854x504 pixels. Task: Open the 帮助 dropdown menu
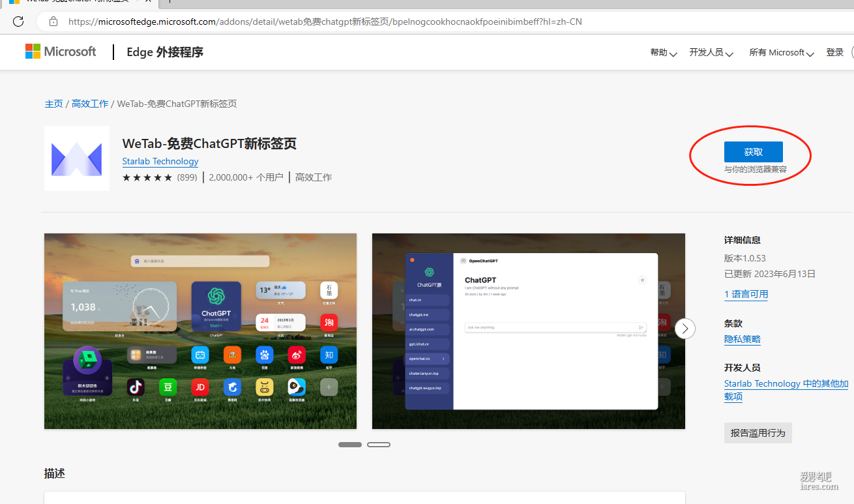click(x=664, y=53)
